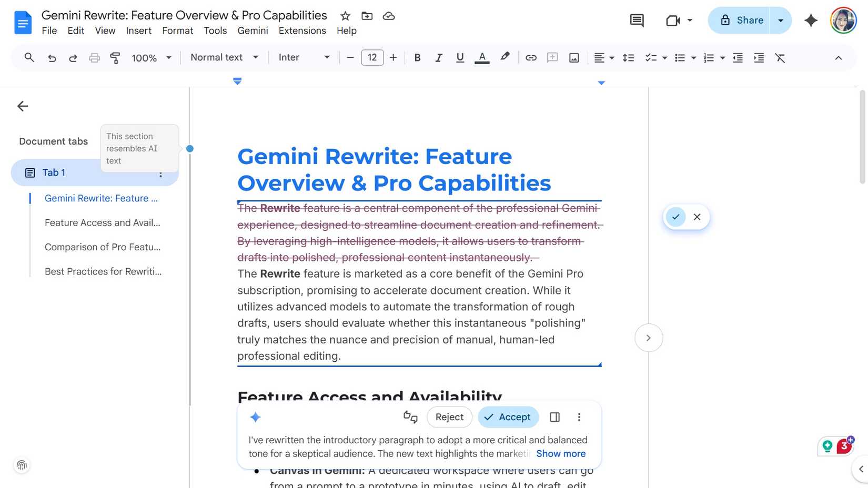
Task: Click the Undo icon
Action: (x=52, y=58)
